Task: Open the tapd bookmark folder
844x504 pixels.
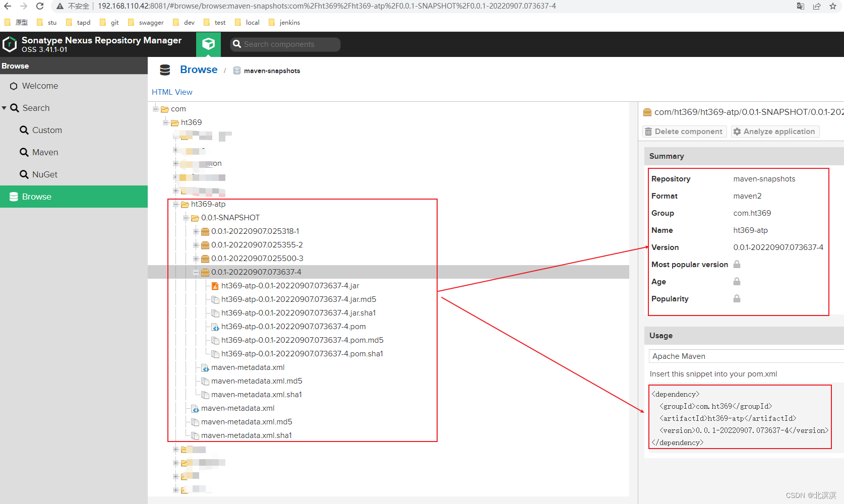Action: tap(78, 22)
